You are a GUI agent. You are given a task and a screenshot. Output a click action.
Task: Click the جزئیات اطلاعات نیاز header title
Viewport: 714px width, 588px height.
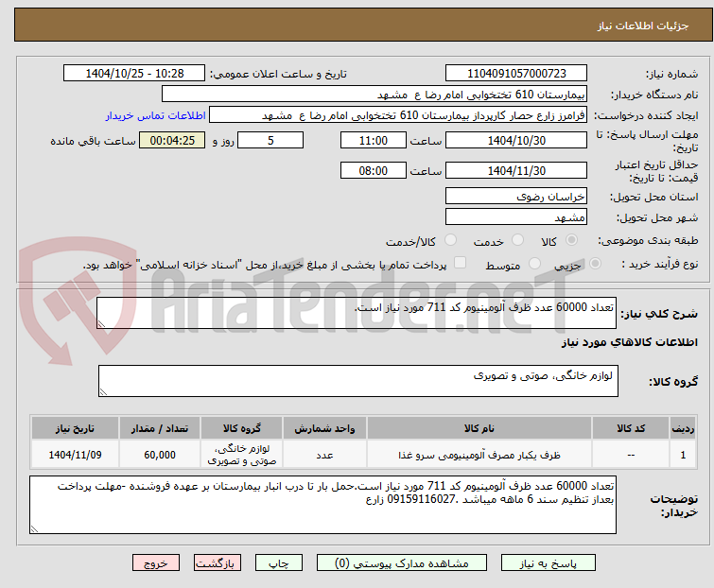point(642,26)
